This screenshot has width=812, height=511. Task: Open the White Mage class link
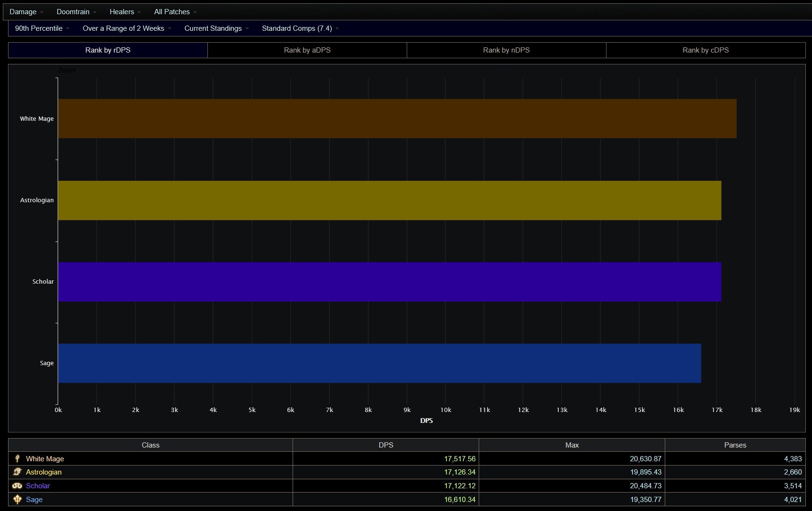(x=45, y=458)
